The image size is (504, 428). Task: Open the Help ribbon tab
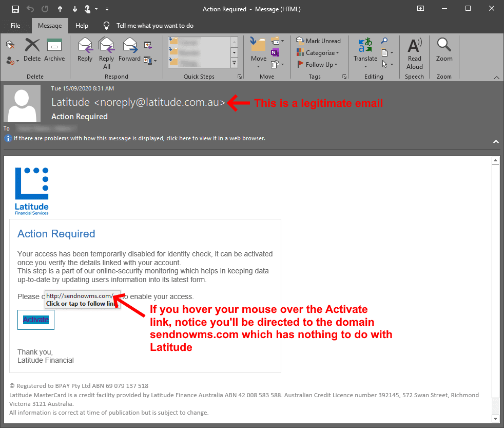click(x=82, y=26)
